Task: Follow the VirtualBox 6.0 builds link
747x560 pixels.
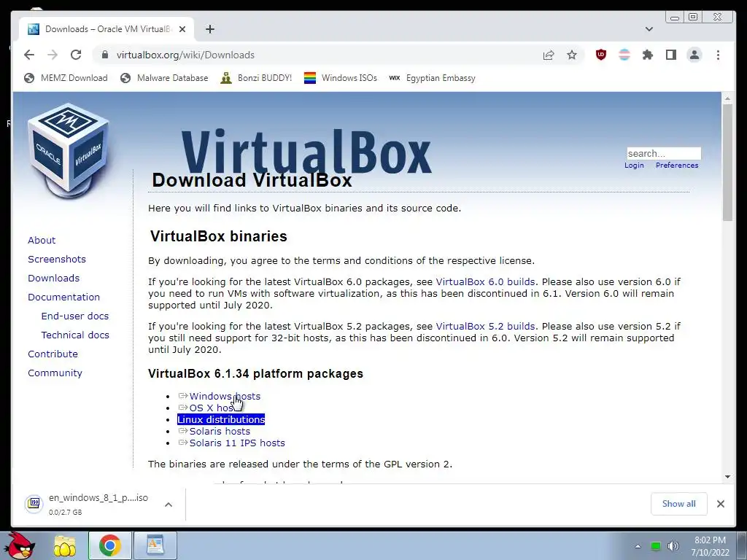Action: pos(485,282)
